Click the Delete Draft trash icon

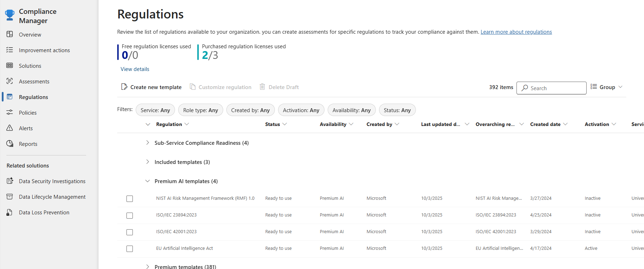pos(262,87)
